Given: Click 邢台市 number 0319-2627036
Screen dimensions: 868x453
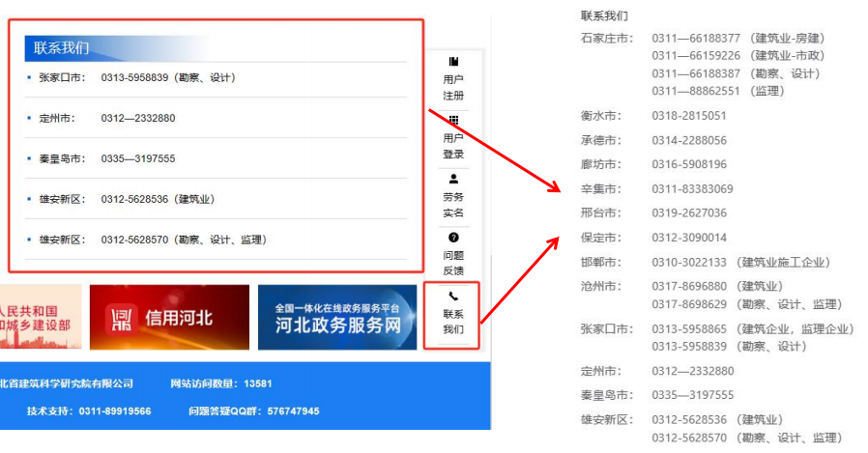Looking at the screenshot, I should tap(688, 212).
